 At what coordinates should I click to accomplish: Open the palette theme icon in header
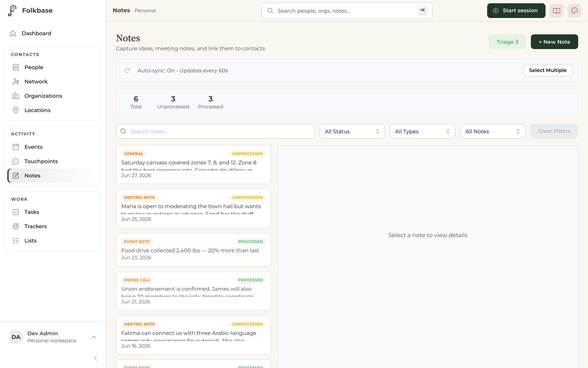coord(574,11)
